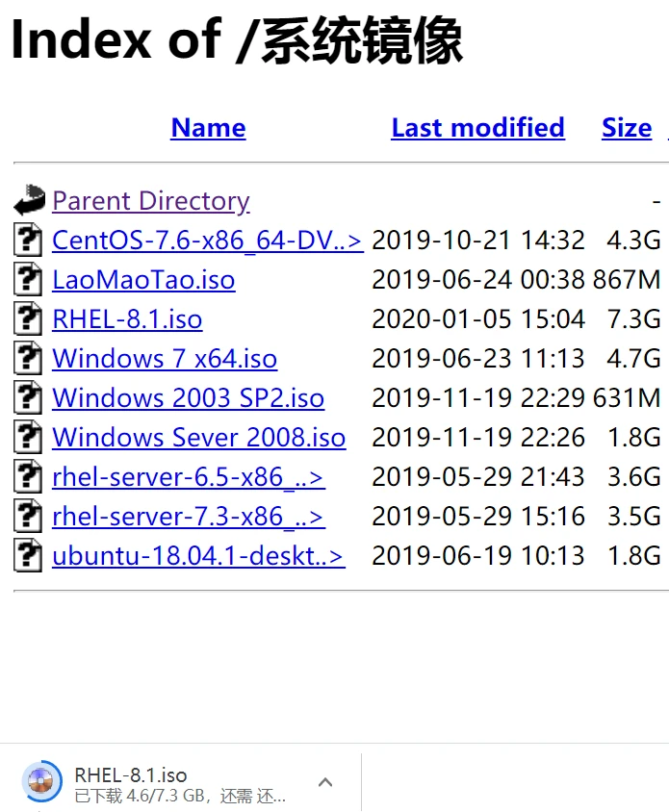Click the file icon next to LaoMaoTao.iso
Screen dimensions: 669x812
28,280
